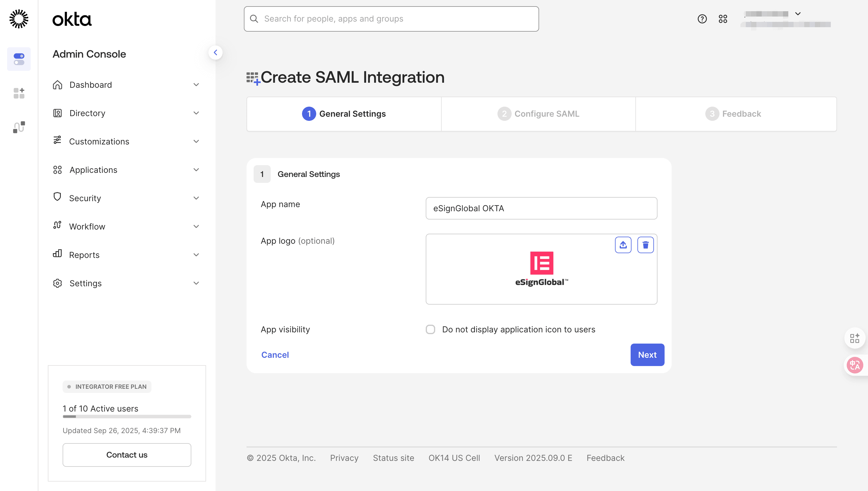Click the upload logo icon

(x=623, y=245)
